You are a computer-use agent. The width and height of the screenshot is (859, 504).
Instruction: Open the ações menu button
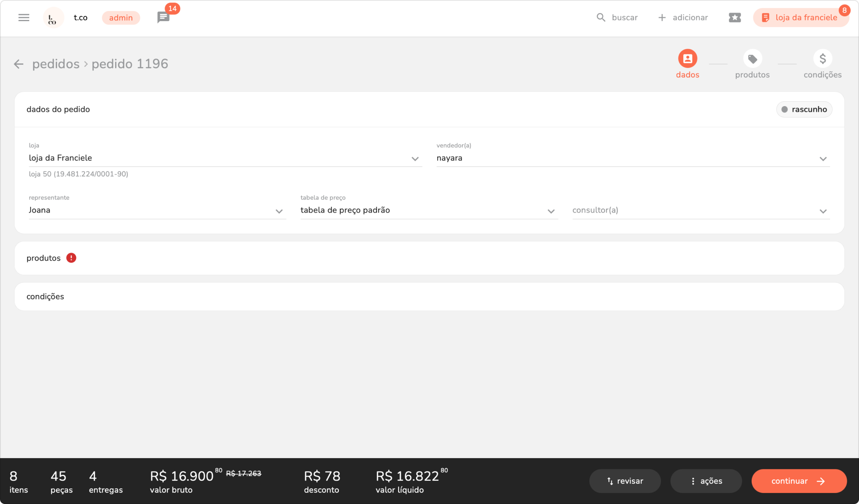[x=706, y=481]
